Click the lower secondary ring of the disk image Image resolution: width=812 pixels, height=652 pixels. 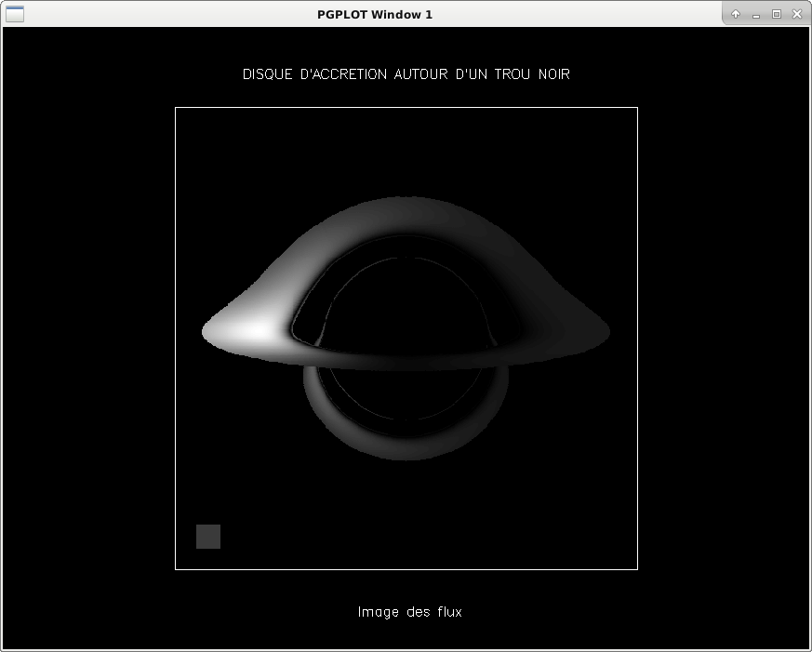tap(406, 446)
